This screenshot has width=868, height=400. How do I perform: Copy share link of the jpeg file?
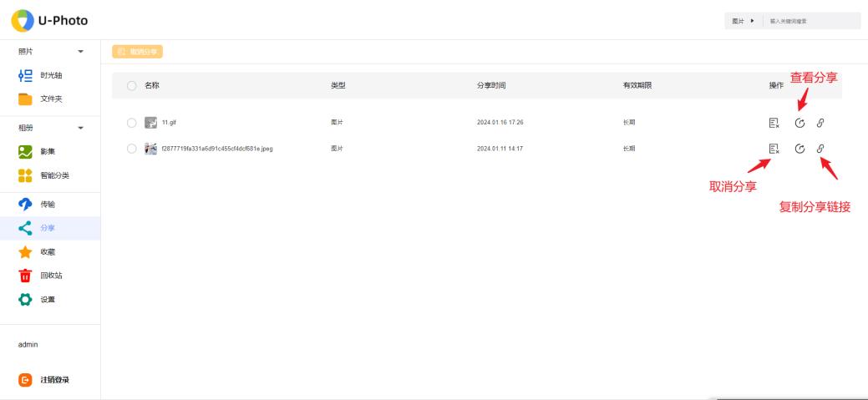point(820,149)
